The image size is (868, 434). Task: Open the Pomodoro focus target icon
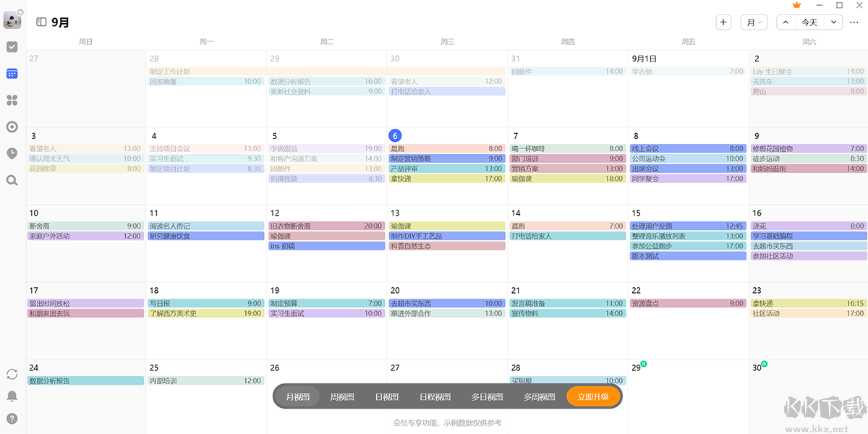point(12,127)
